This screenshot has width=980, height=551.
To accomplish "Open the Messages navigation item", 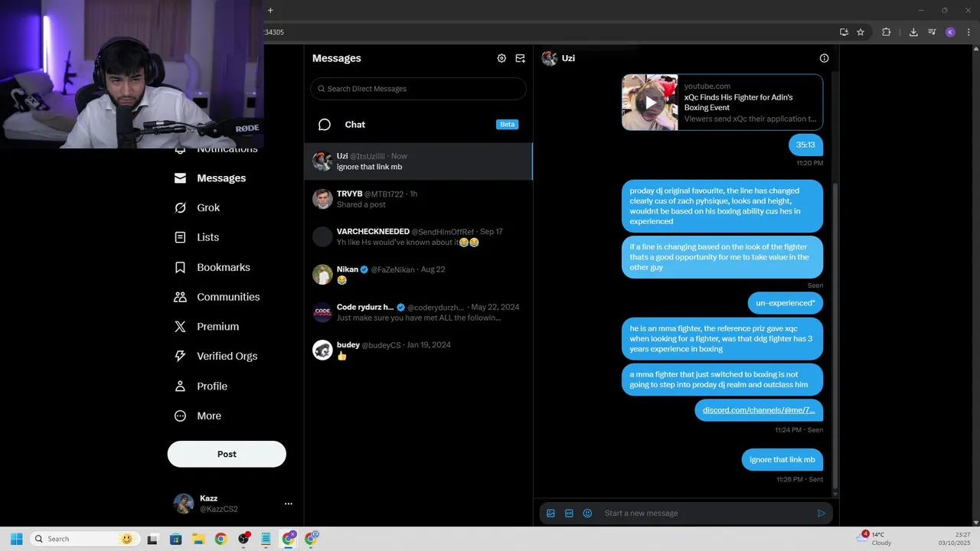I will click(x=211, y=178).
